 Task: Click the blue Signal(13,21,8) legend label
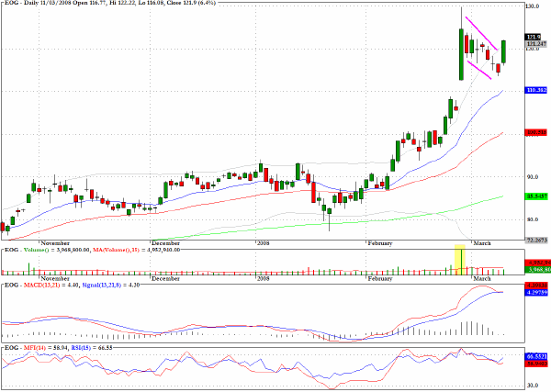[102, 286]
